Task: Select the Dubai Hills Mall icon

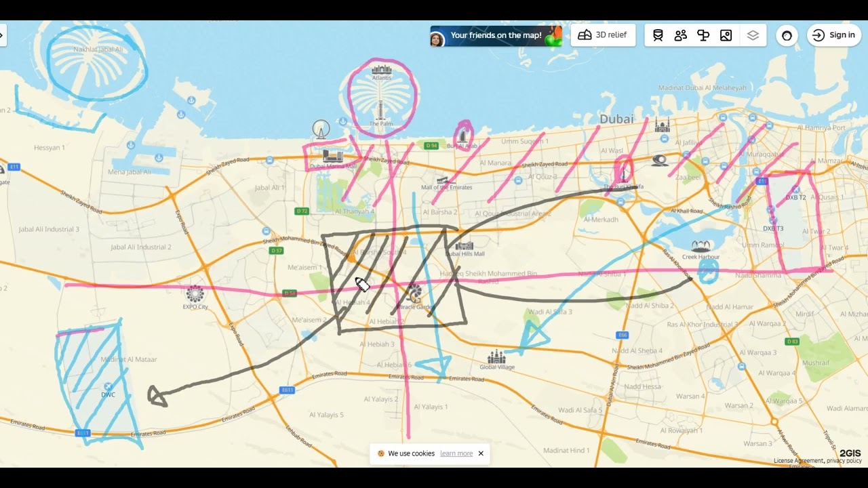Action: (465, 245)
